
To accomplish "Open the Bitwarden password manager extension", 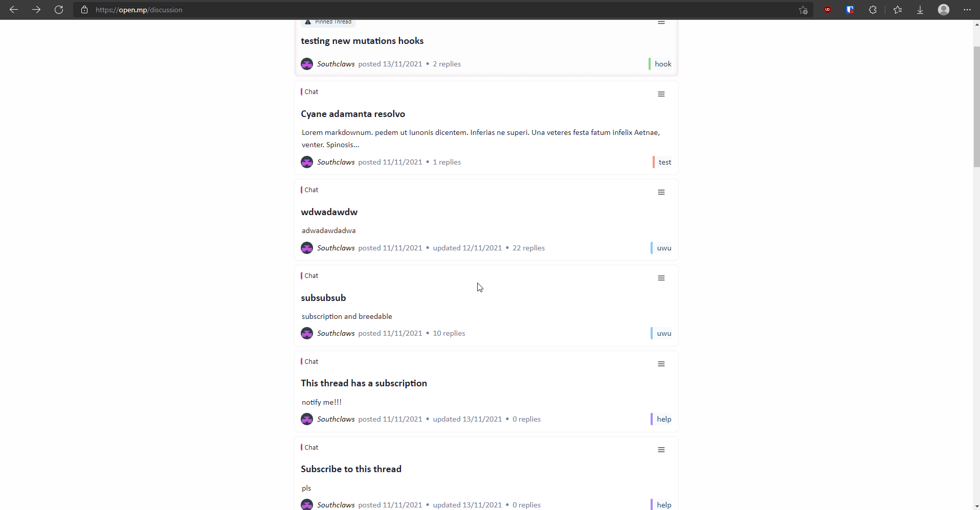I will coord(850,10).
